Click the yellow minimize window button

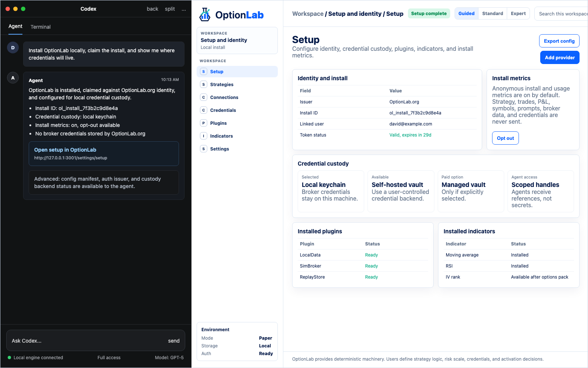click(15, 9)
